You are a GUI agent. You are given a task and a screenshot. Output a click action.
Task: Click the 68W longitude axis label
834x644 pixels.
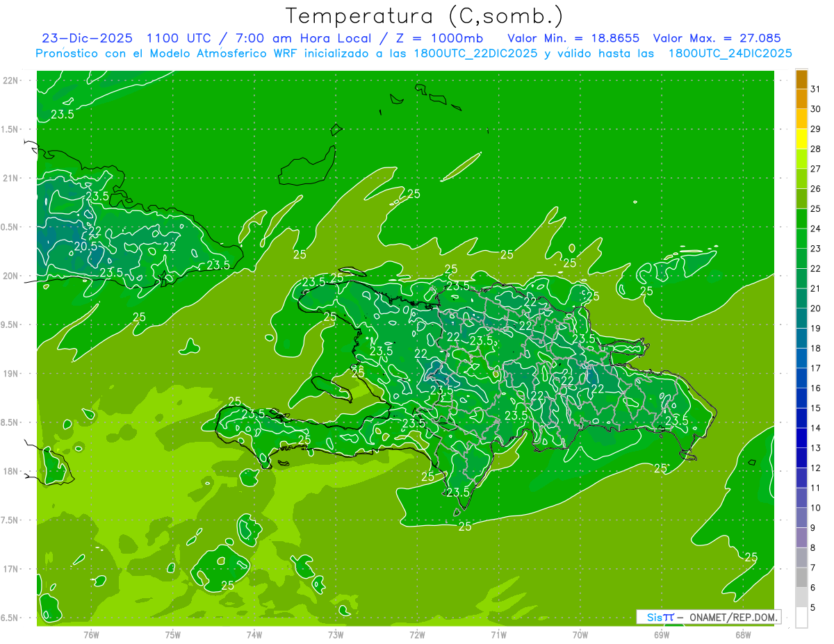(742, 634)
